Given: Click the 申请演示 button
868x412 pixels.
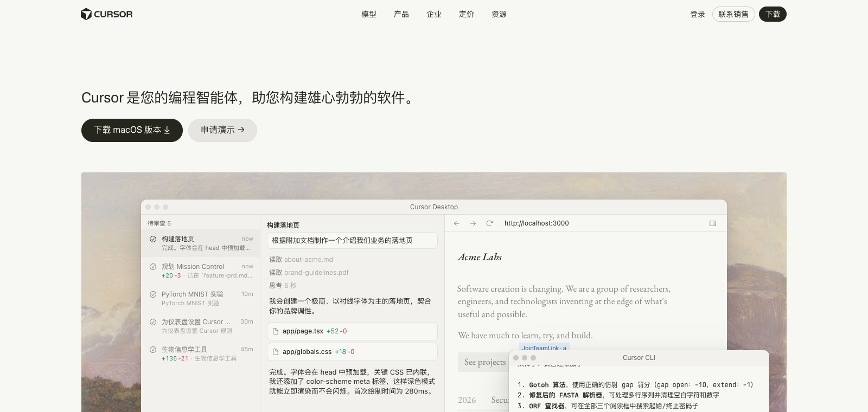Looking at the screenshot, I should click(x=222, y=130).
